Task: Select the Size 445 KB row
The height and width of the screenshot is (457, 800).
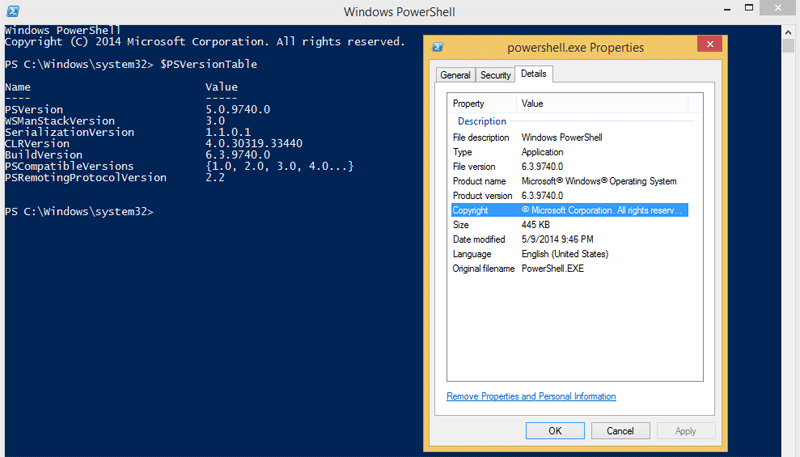Action: pos(569,224)
